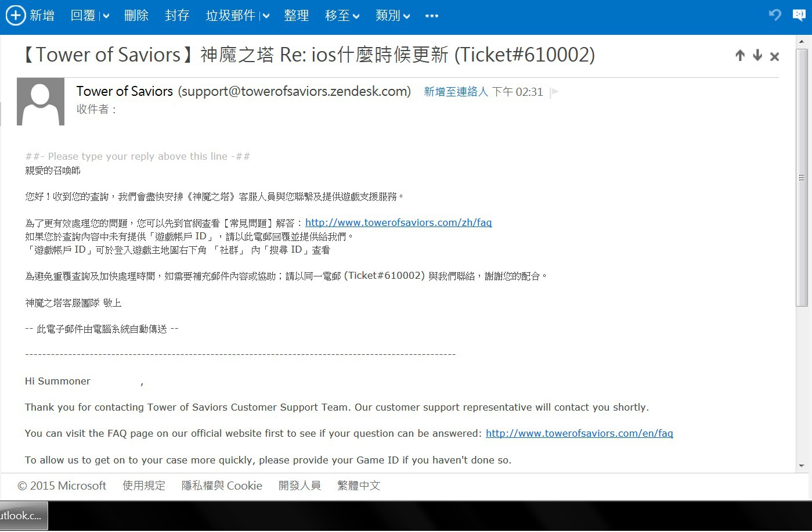
Task: Click the sender address support@towerofsaviors.zendesk.com
Action: [x=294, y=91]
